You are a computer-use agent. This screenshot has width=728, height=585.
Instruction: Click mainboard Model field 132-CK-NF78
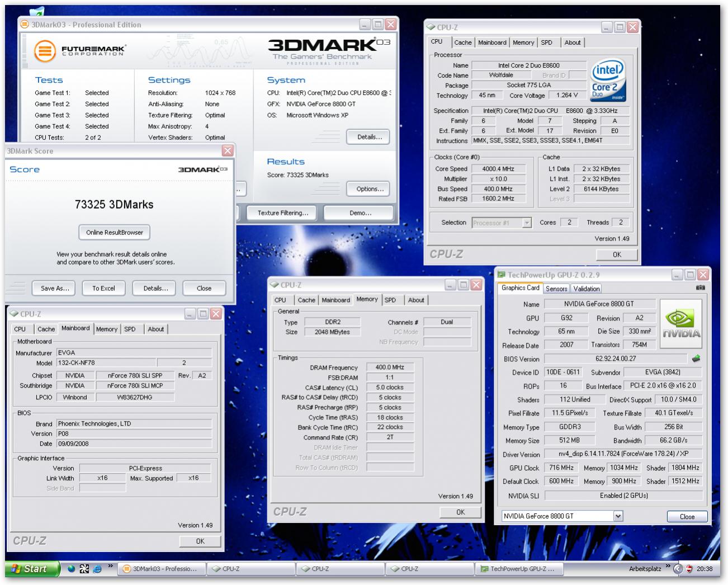[x=106, y=363]
